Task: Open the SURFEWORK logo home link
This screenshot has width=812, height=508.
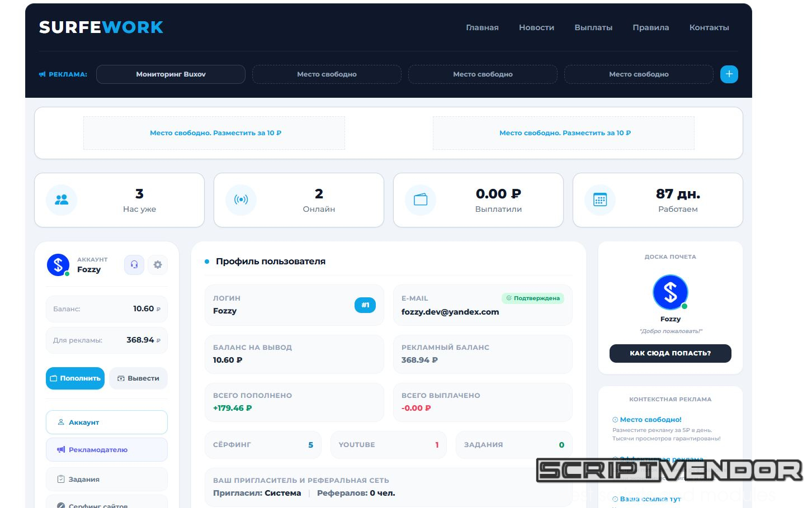Action: click(101, 27)
